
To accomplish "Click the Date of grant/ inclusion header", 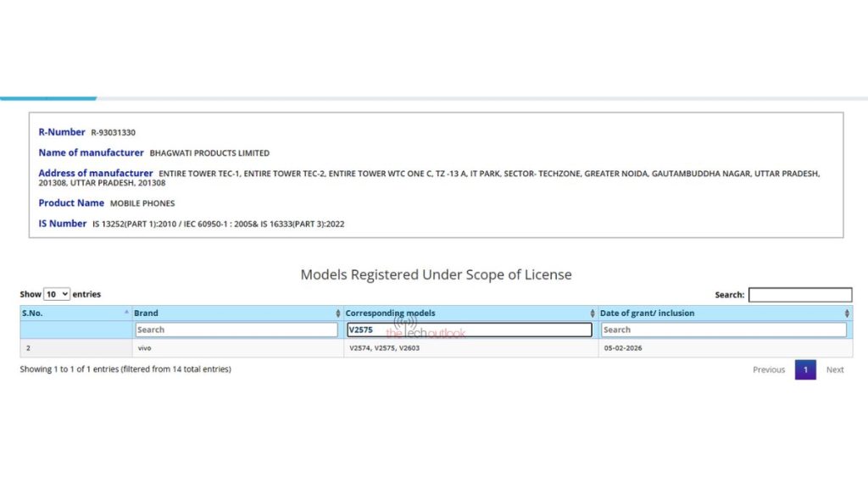I will tap(726, 313).
